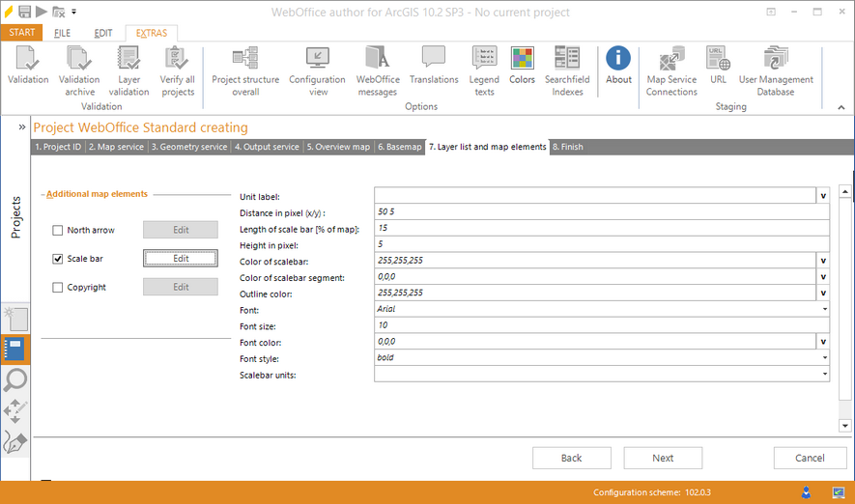Open quick access toolbar dropdown arrow
This screenshot has width=855, height=504.
[73, 12]
